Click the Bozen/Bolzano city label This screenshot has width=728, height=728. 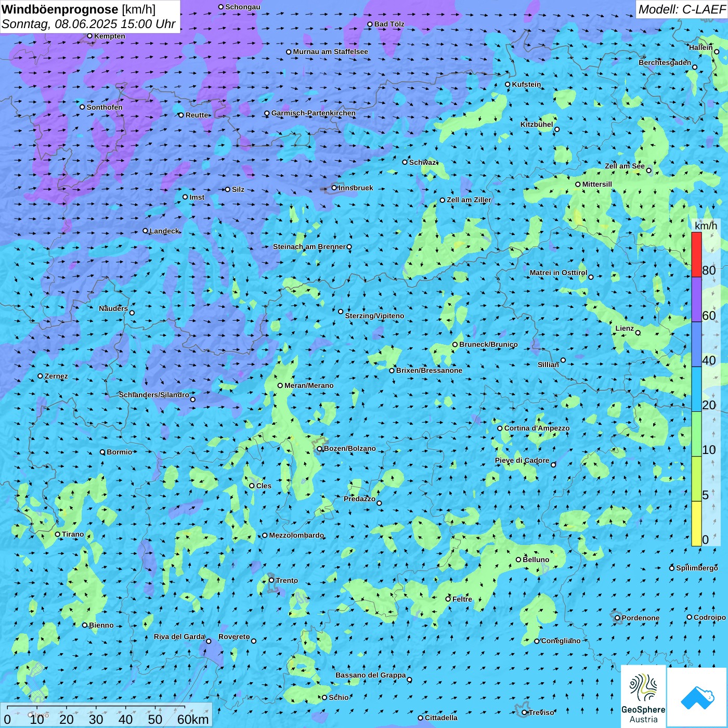(x=349, y=448)
